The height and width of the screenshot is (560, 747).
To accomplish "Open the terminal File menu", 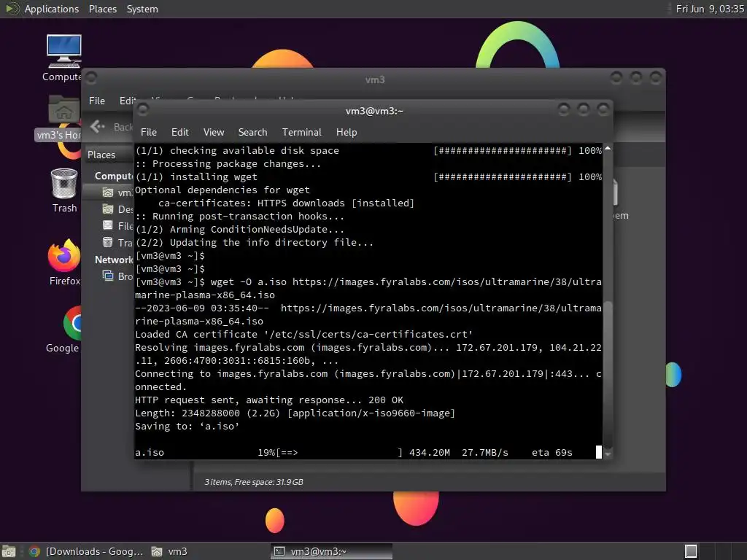I will pyautogui.click(x=149, y=132).
